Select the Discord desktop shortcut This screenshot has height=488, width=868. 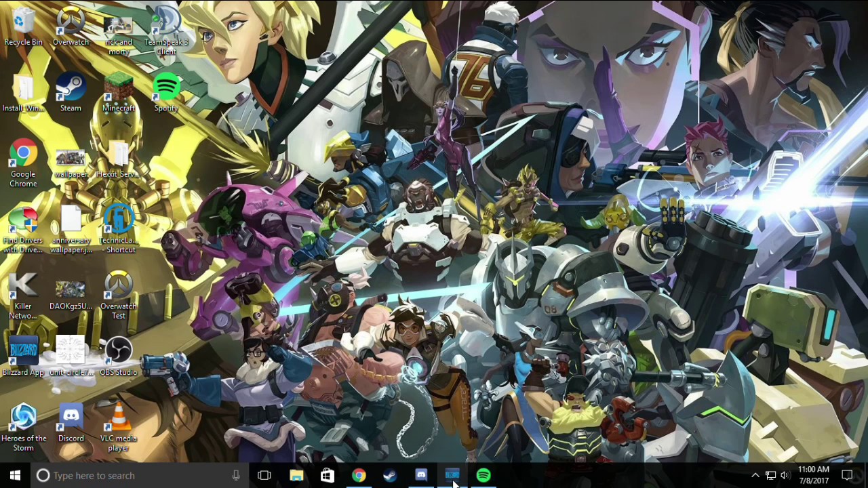click(x=71, y=424)
